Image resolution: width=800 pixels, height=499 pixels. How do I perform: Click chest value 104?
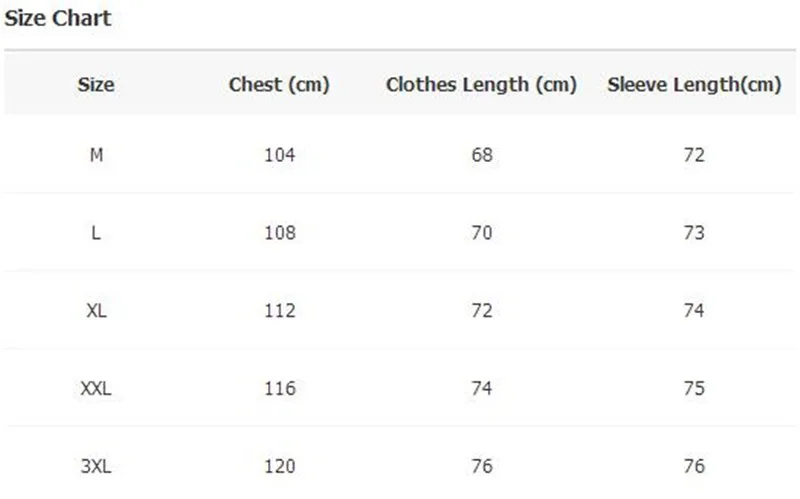[x=280, y=155]
